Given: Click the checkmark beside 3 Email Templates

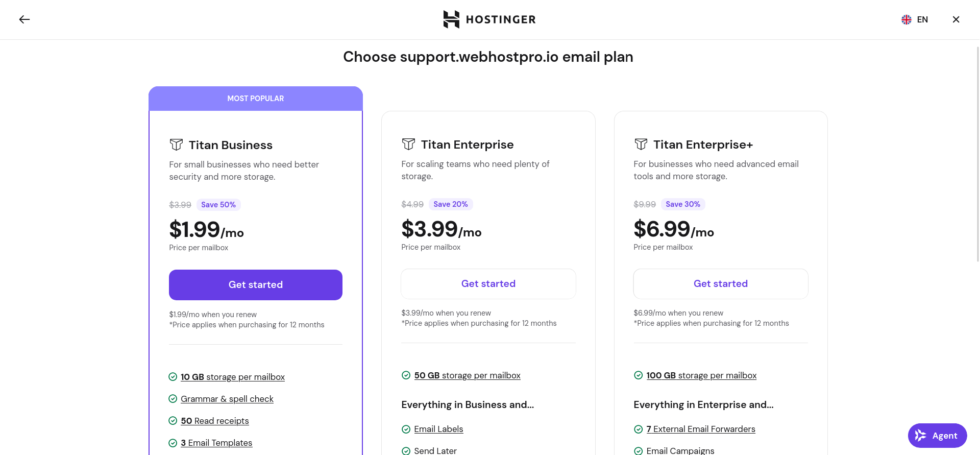Looking at the screenshot, I should point(173,443).
